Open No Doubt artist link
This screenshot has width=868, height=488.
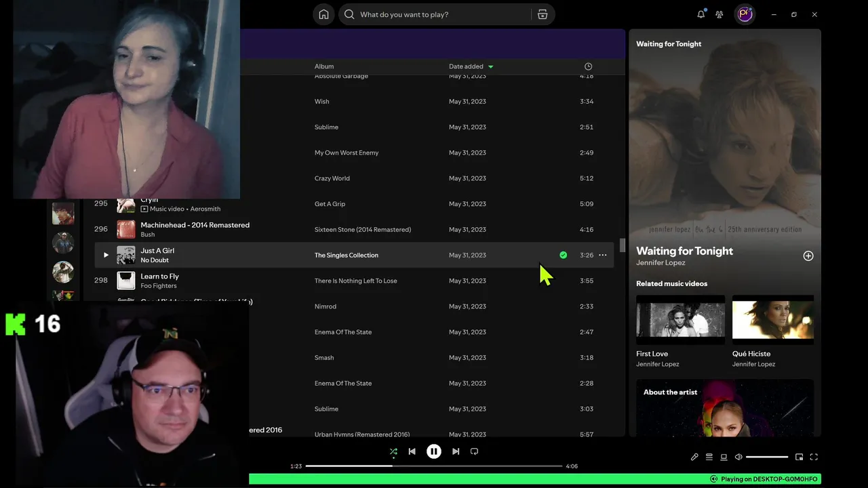tap(155, 260)
